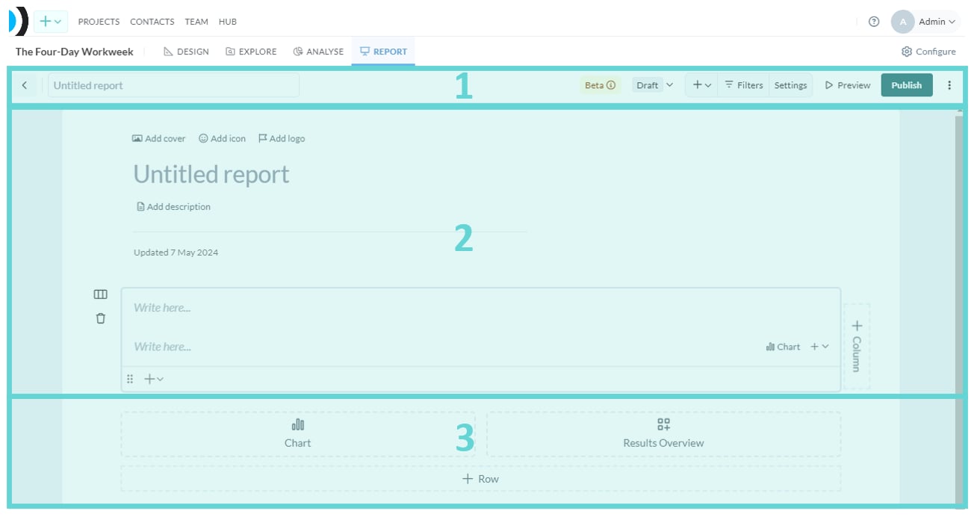Click the drag handle dots under the block
The width and height of the screenshot is (980, 517).
pyautogui.click(x=130, y=379)
